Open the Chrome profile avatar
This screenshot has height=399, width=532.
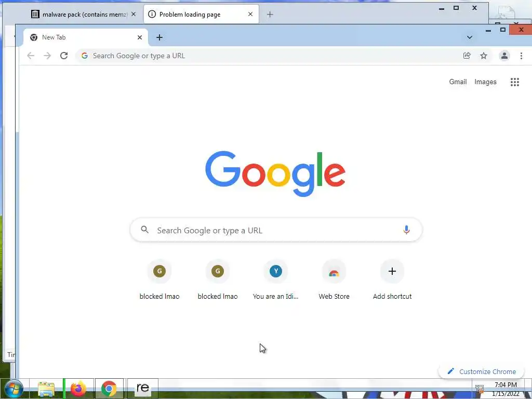point(504,56)
